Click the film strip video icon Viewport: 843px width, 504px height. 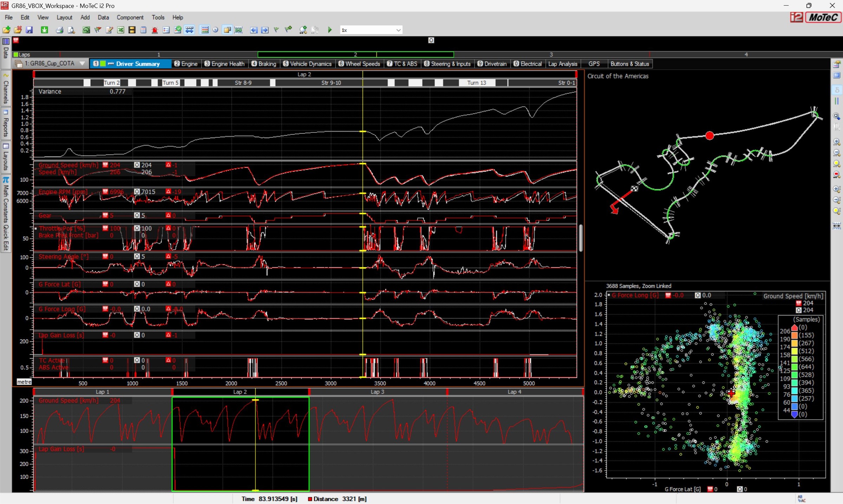pos(132,30)
